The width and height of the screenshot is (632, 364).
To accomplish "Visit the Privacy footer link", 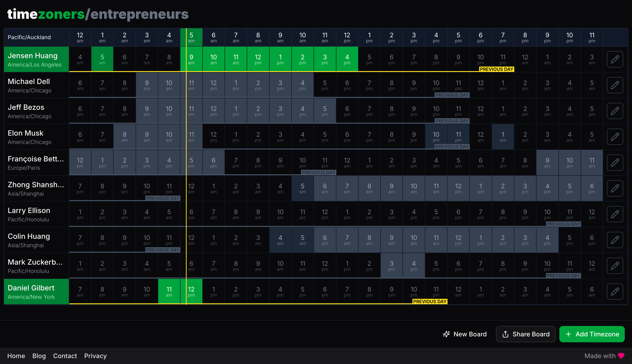I will pyautogui.click(x=95, y=356).
